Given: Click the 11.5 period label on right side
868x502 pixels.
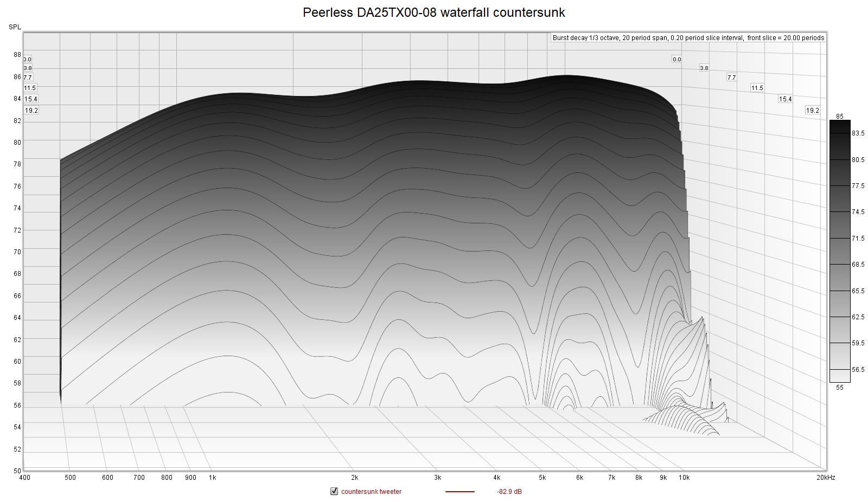Looking at the screenshot, I should (x=757, y=88).
